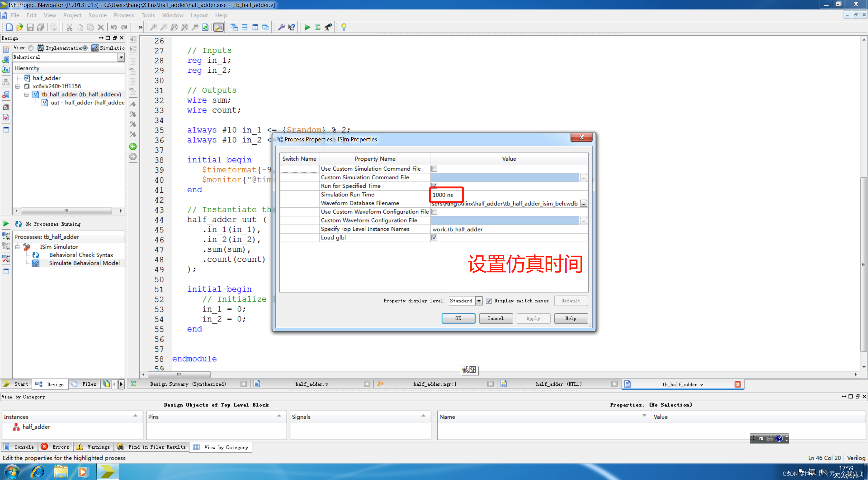The image size is (868, 480).
Task: Click the green Run implementation arrow icon
Action: pyautogui.click(x=307, y=27)
